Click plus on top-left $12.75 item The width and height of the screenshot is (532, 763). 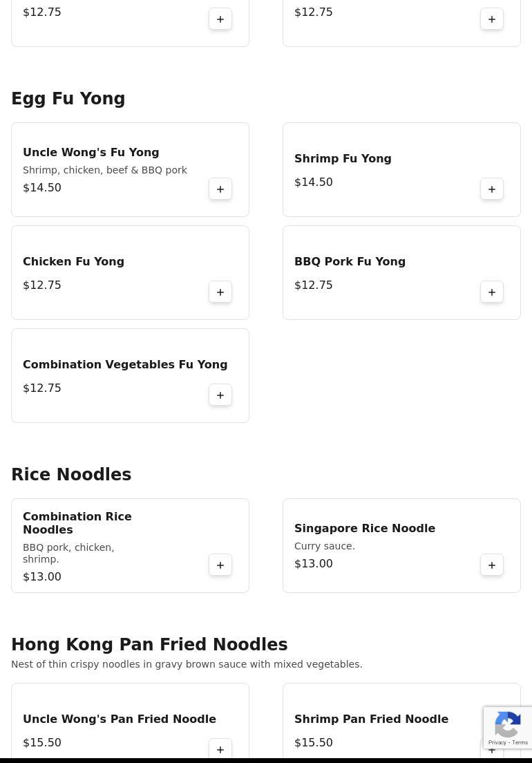[x=220, y=19]
